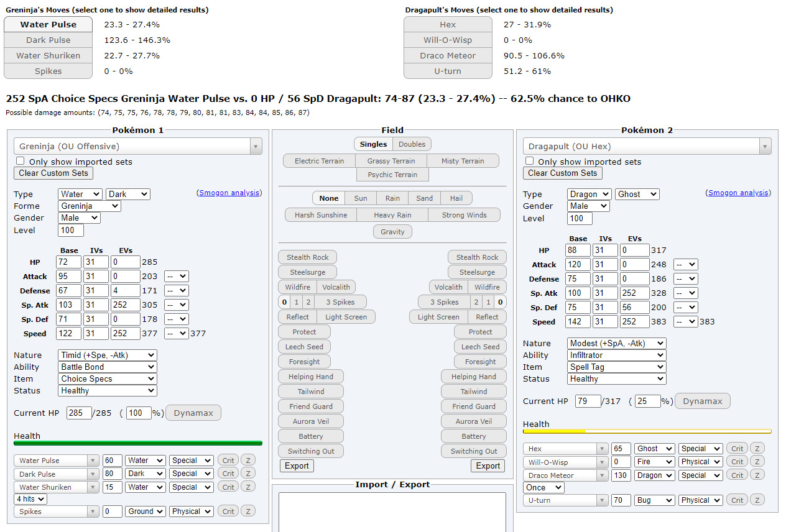The width and height of the screenshot is (786, 532).
Task: Open Draco Meteor's 'Once' dropdown
Action: [x=543, y=487]
